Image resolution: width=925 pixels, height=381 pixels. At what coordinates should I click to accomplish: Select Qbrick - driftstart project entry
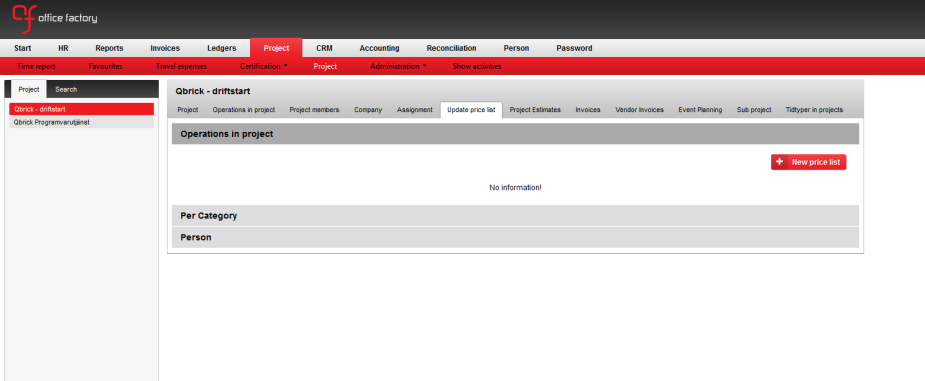(81, 109)
